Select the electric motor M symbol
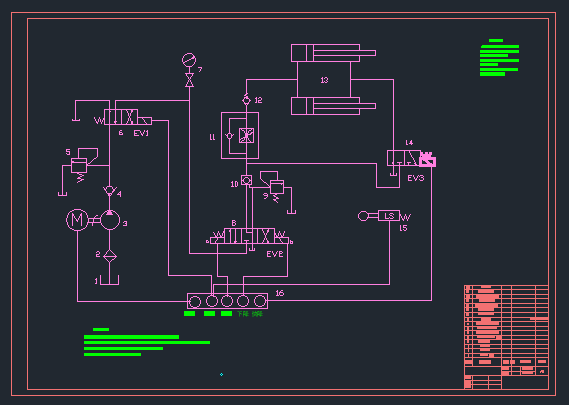 pyautogui.click(x=77, y=220)
